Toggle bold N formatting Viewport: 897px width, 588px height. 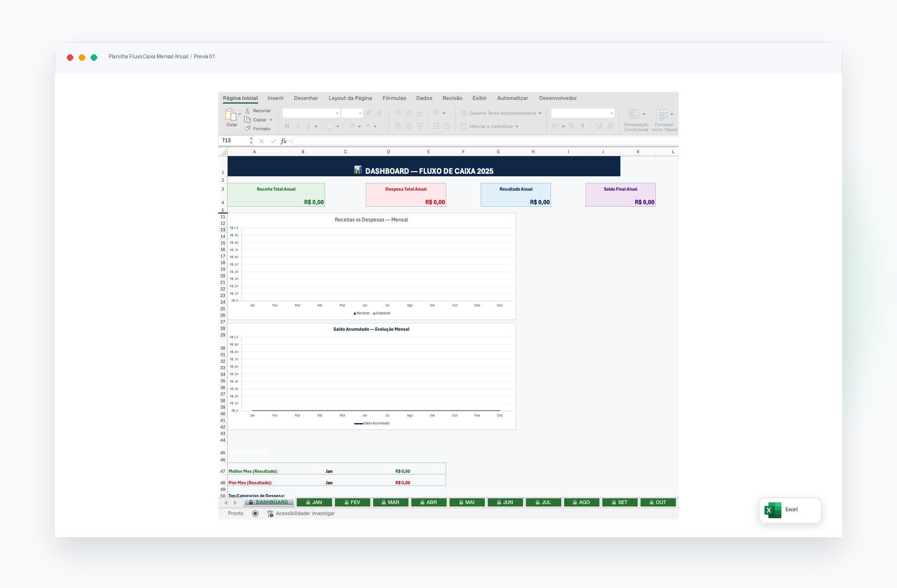click(287, 126)
